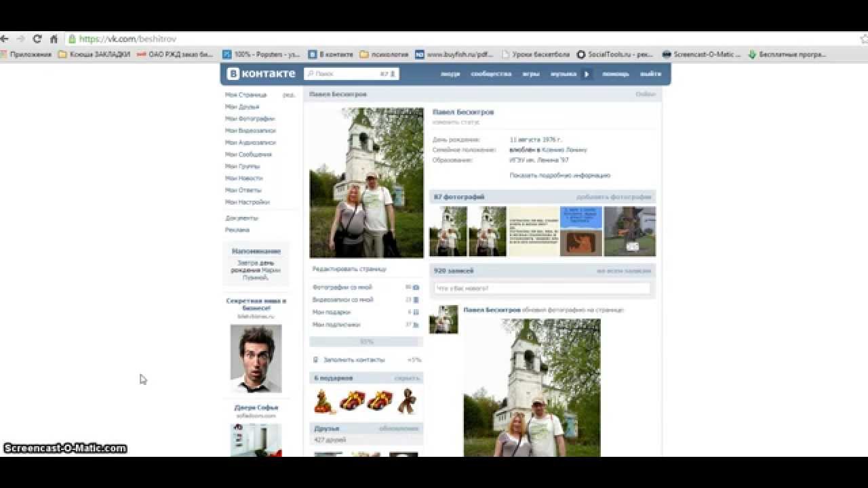Go to Моя Страница

tap(245, 95)
